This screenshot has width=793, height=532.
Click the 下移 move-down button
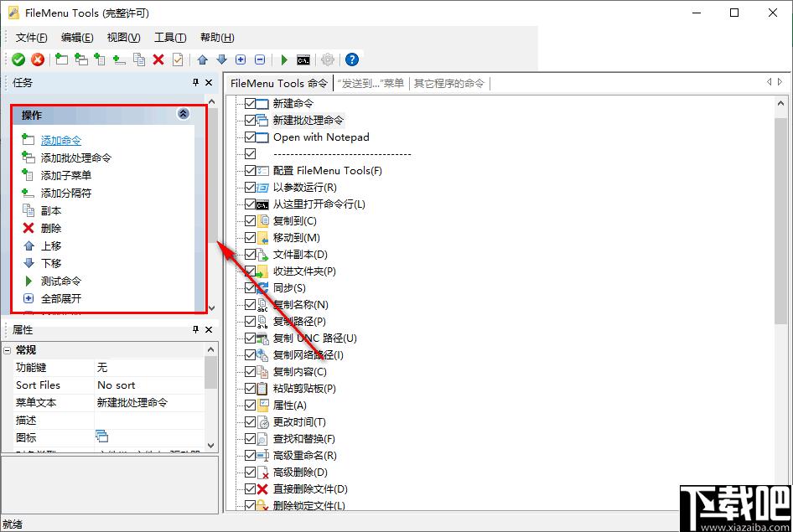pos(29,263)
